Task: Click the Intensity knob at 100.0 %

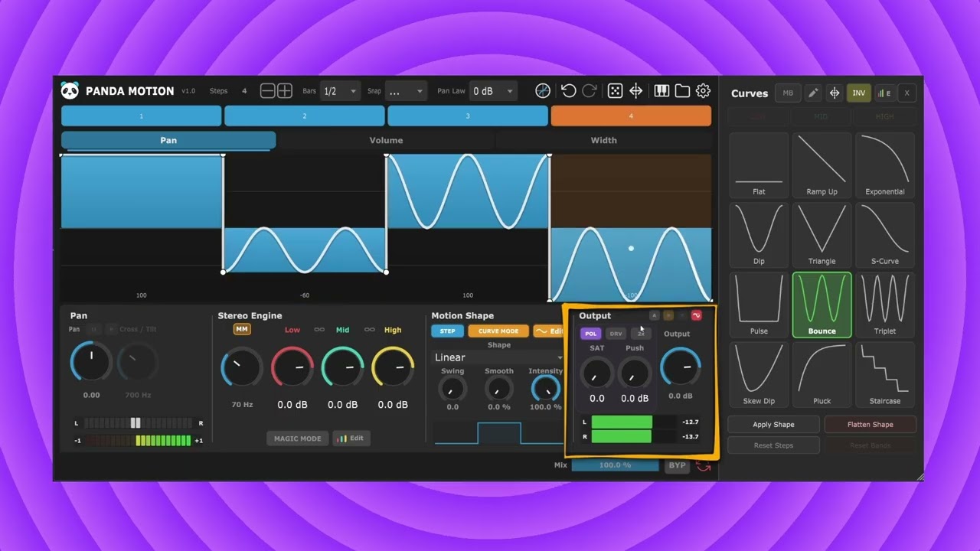Action: click(x=545, y=389)
